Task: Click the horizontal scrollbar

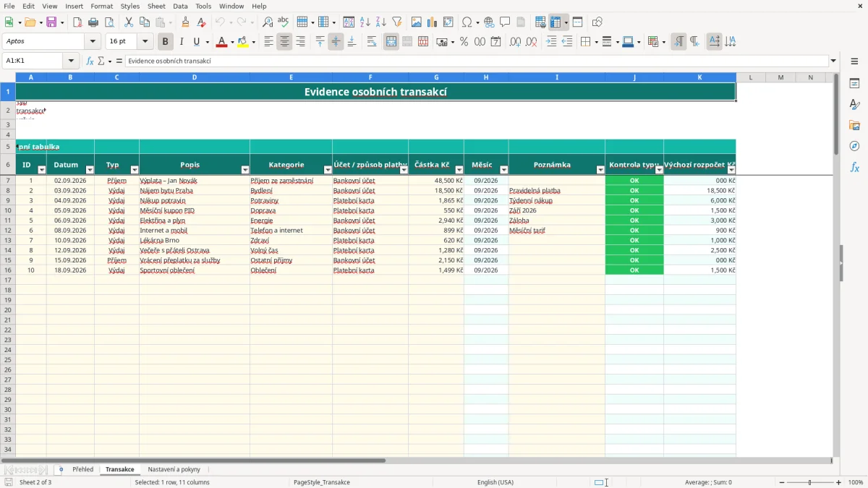Action: pyautogui.click(x=194, y=460)
